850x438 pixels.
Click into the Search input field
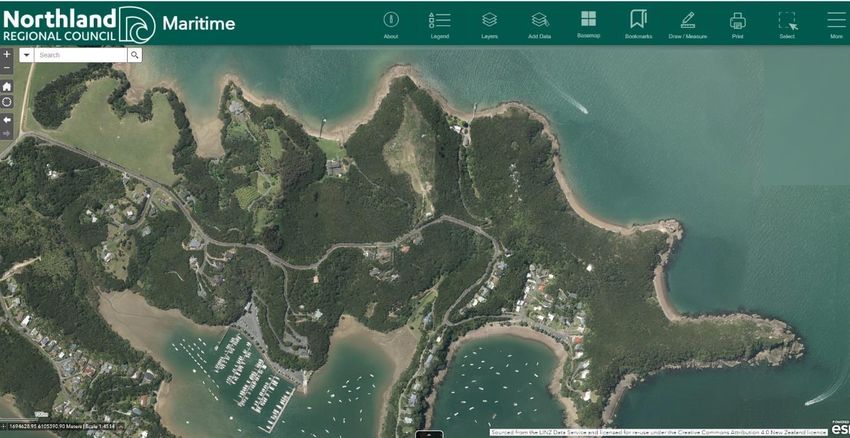tap(80, 55)
